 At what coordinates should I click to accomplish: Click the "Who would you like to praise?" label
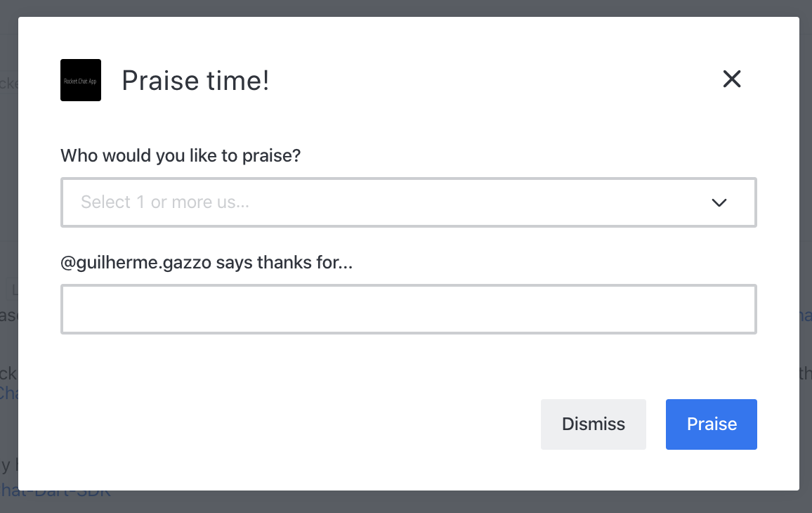point(181,155)
